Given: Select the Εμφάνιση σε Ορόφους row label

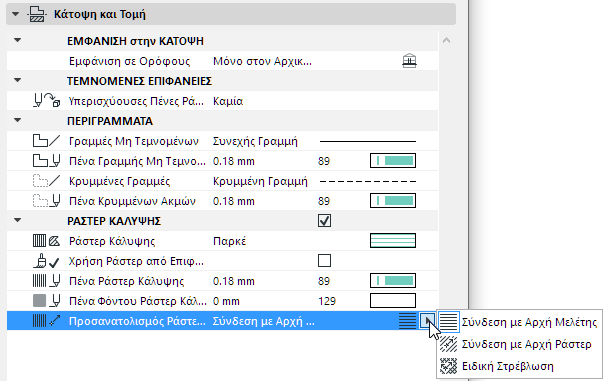Looking at the screenshot, I should click(130, 61).
